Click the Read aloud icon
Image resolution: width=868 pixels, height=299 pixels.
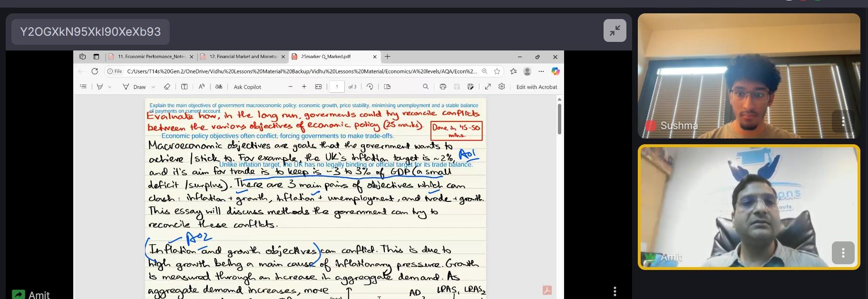coord(202,87)
